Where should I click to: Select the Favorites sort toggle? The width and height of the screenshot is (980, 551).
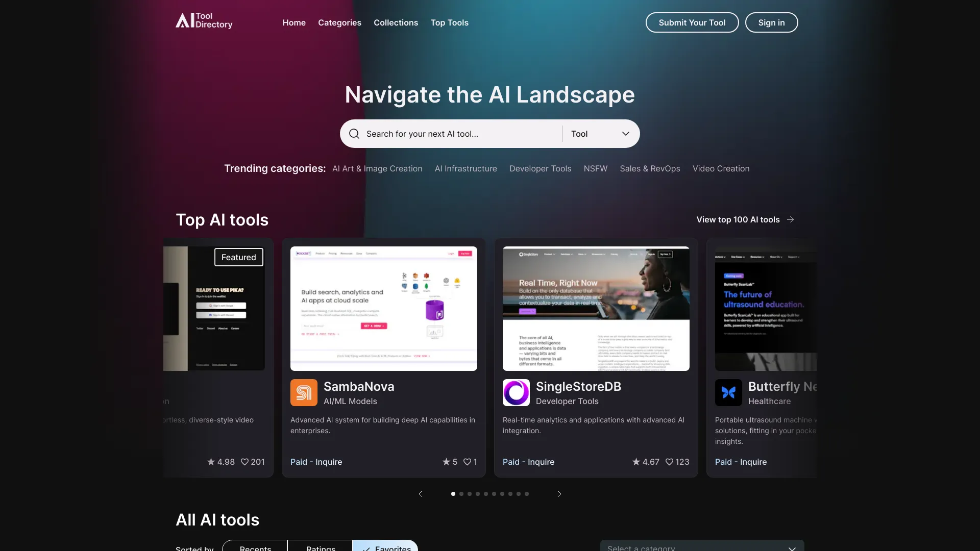coord(384,547)
